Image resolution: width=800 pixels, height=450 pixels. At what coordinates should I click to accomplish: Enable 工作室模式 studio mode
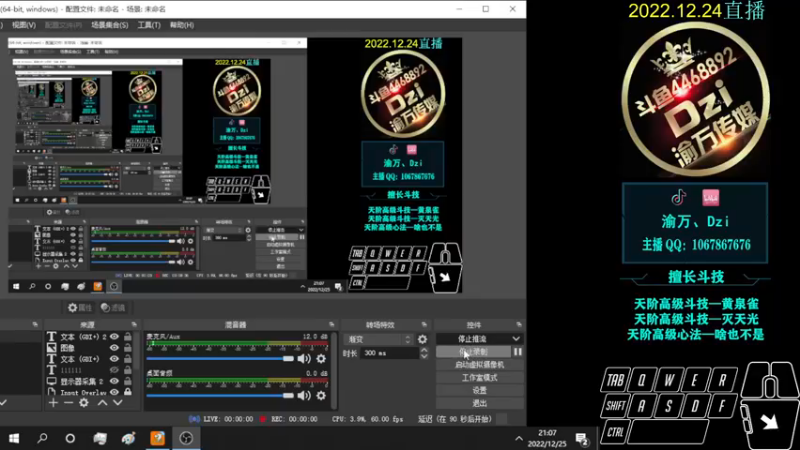[x=480, y=378]
